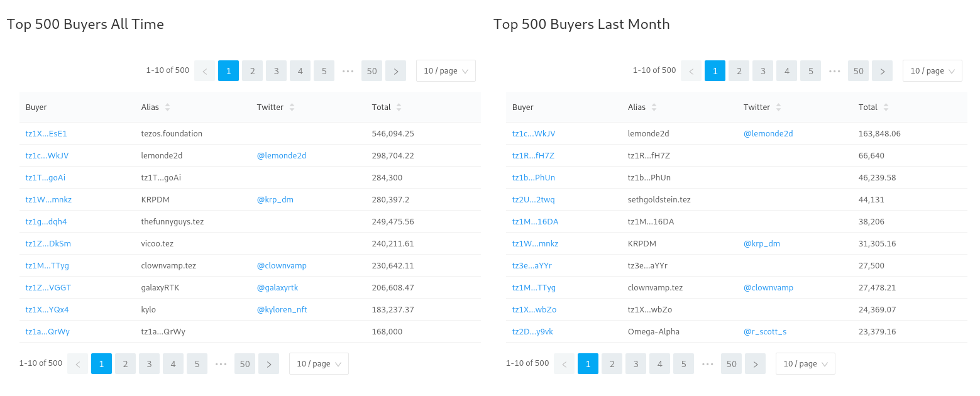Go to next page in bottom Last Month pagination

click(755, 364)
